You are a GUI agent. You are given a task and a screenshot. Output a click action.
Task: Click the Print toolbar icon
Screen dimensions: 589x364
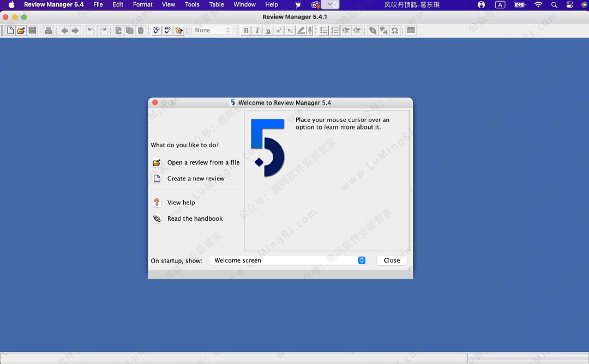pos(49,31)
